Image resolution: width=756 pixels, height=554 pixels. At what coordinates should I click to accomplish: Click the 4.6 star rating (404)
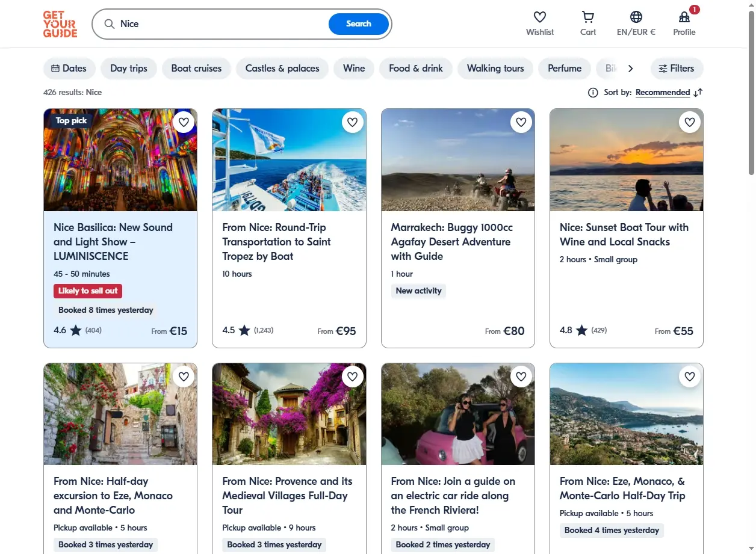(x=78, y=330)
